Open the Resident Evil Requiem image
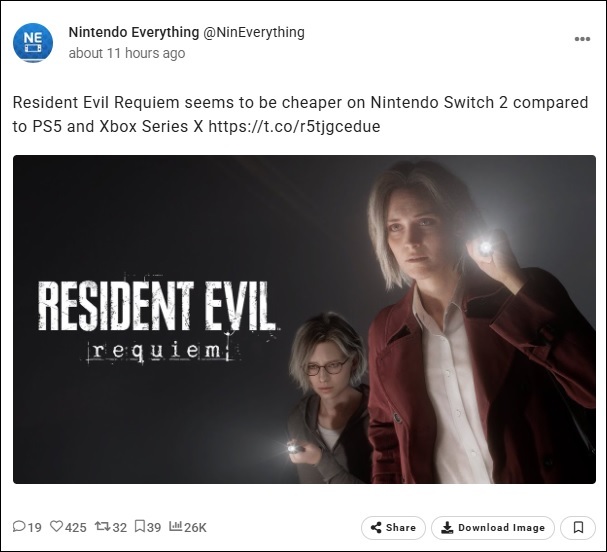 tap(304, 319)
